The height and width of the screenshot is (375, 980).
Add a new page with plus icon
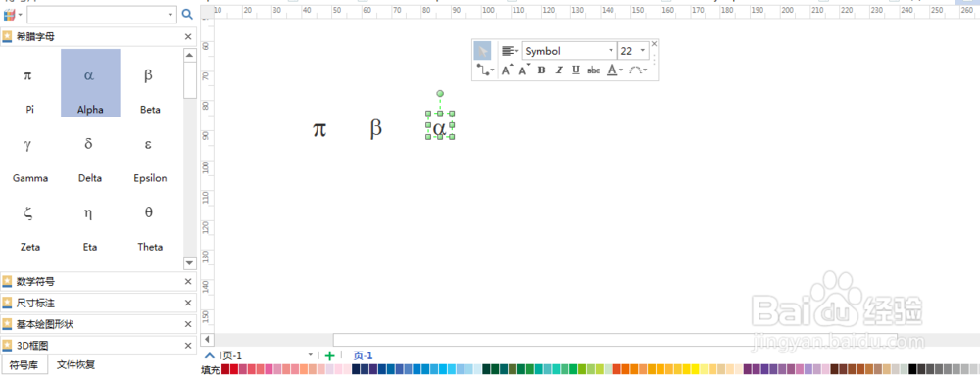330,356
